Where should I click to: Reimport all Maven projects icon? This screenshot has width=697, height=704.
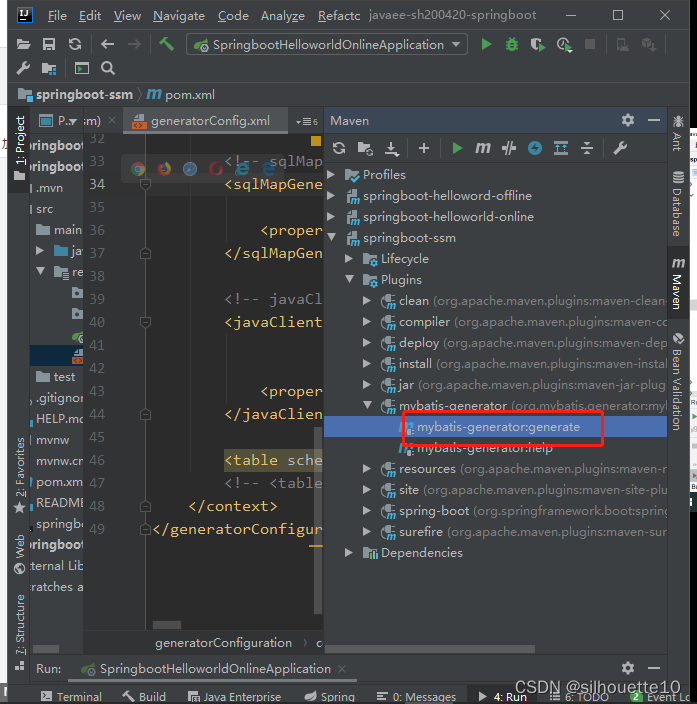339,148
